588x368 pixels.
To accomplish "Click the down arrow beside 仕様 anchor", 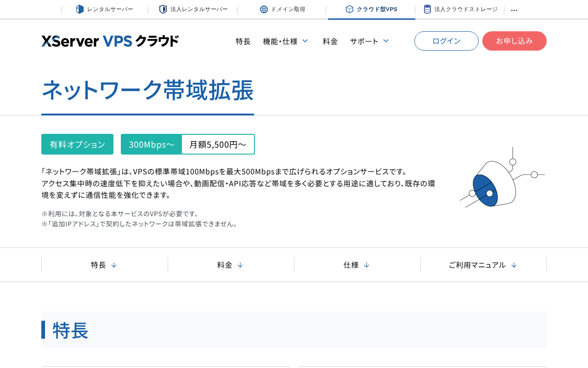I will pyautogui.click(x=367, y=265).
